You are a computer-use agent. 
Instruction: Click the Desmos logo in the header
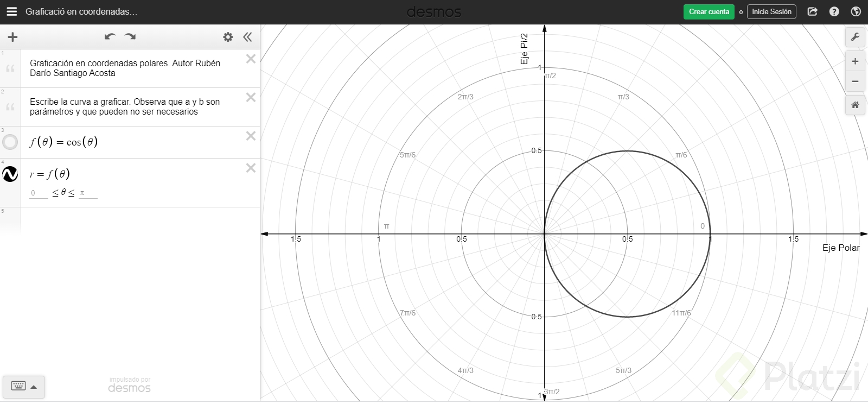(434, 11)
